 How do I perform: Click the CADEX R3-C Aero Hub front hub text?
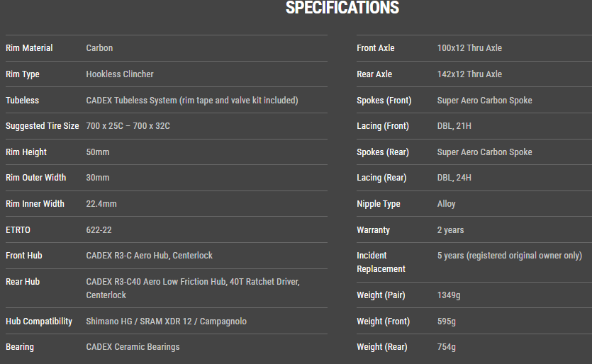tap(149, 256)
